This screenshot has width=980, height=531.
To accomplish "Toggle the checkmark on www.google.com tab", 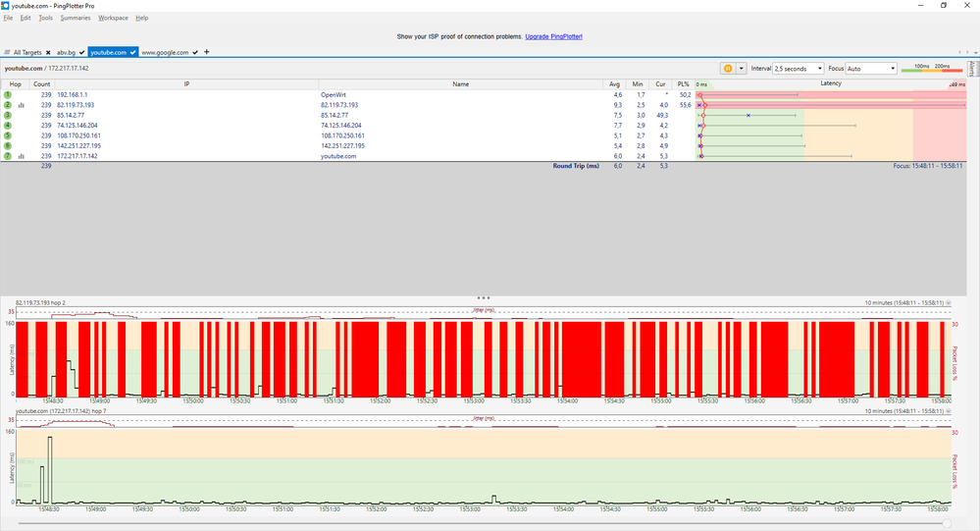I will point(196,52).
